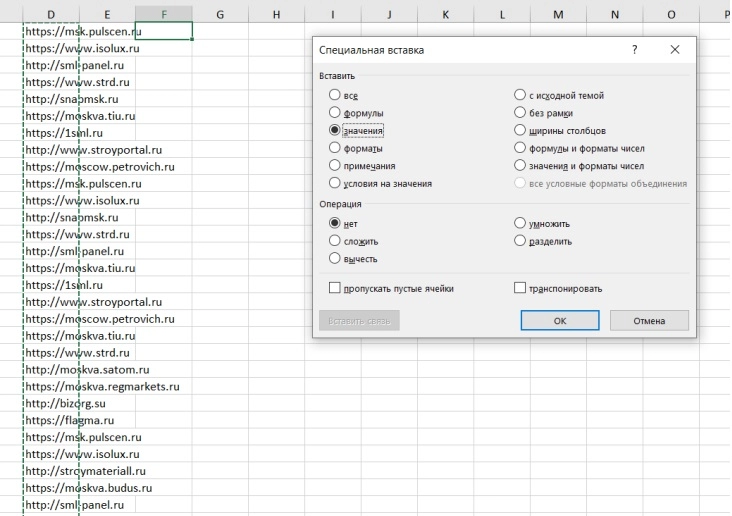Select column G header

(220, 14)
